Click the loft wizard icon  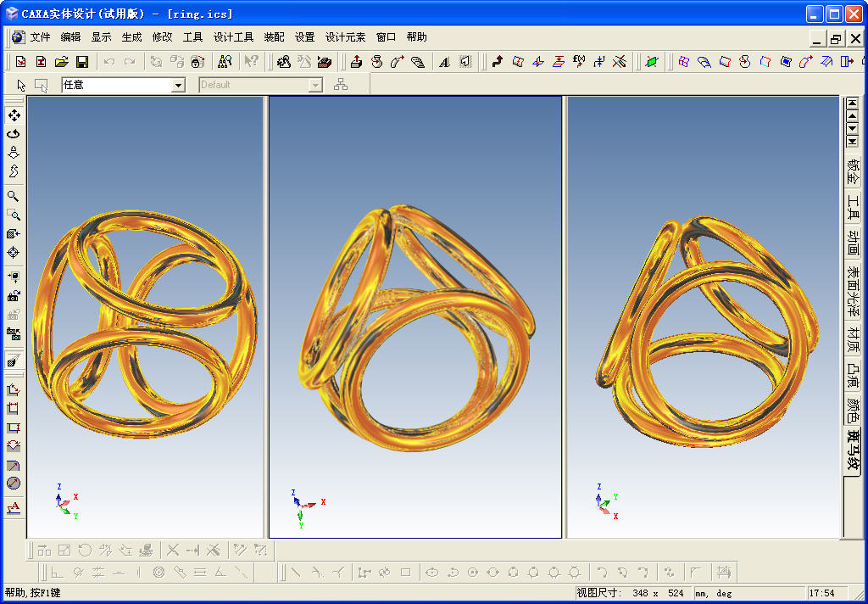(x=418, y=62)
